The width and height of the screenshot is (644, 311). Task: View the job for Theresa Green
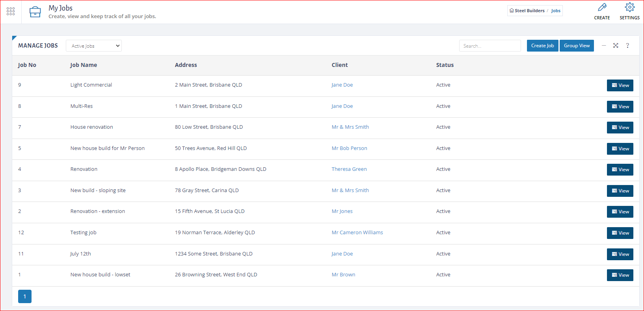[x=620, y=170]
